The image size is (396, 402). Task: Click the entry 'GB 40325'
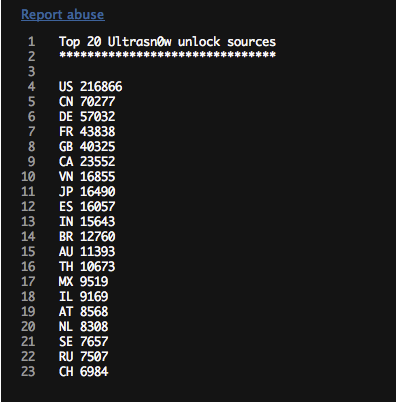pyautogui.click(x=87, y=147)
